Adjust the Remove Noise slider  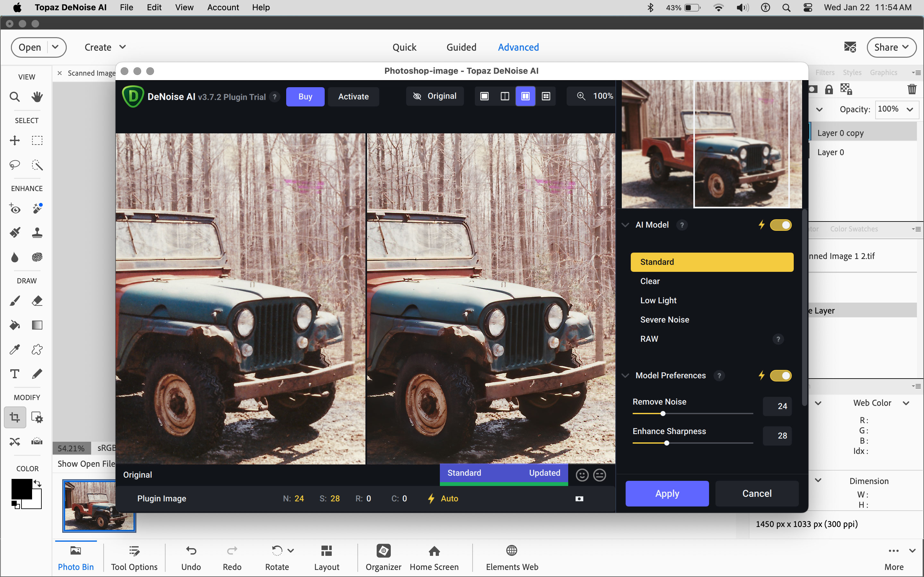point(663,413)
